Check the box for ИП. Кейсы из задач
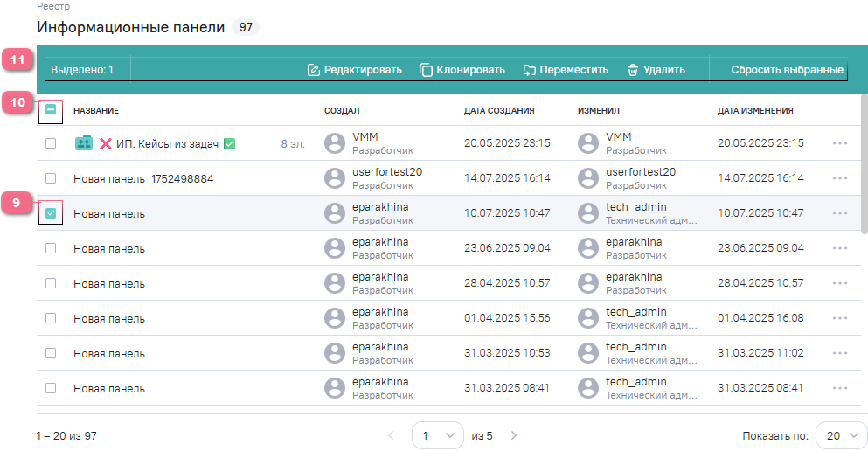The width and height of the screenshot is (868, 451). click(x=51, y=143)
